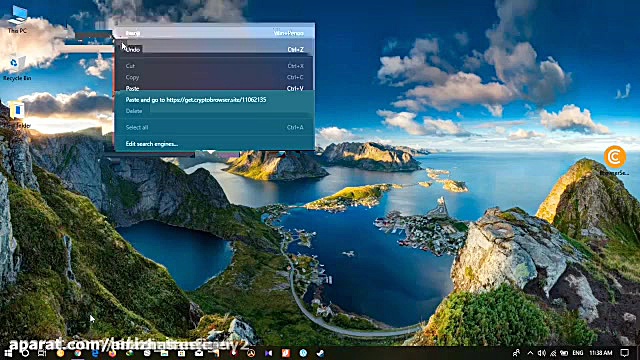640x360 pixels.
Task: Open Firefox from the taskbar
Action: click(111, 353)
